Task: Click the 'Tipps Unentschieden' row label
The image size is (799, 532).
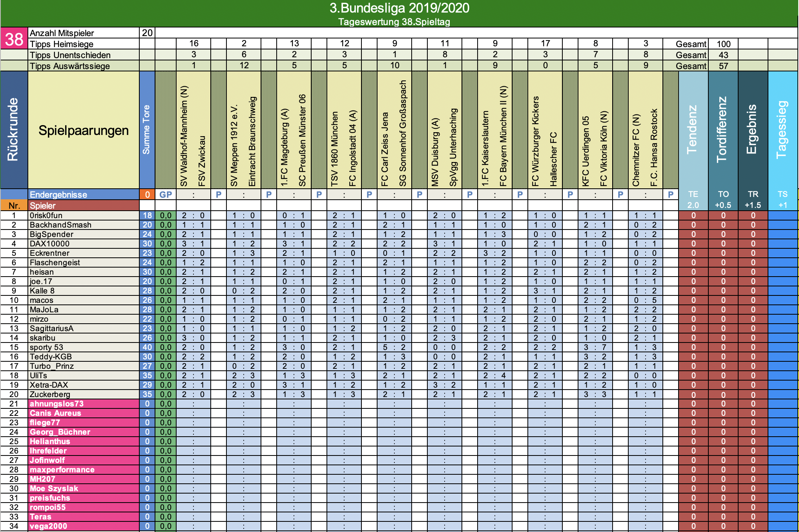Action: coord(84,55)
